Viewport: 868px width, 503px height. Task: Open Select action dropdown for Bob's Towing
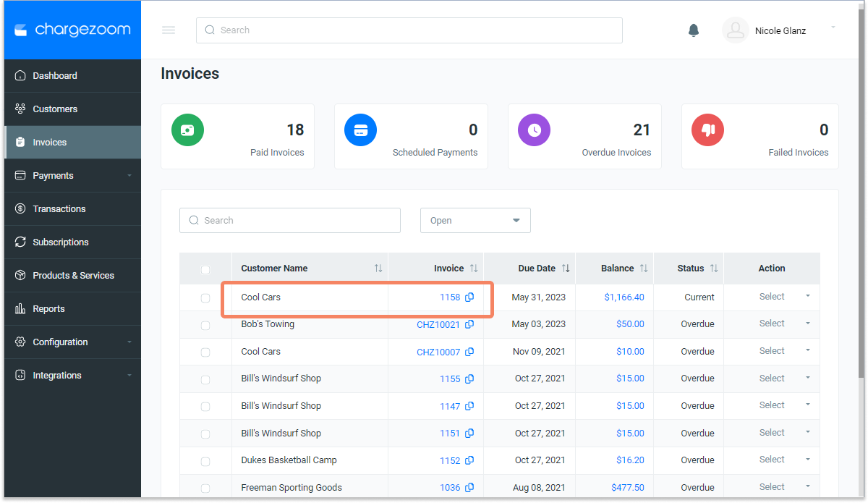pos(784,324)
